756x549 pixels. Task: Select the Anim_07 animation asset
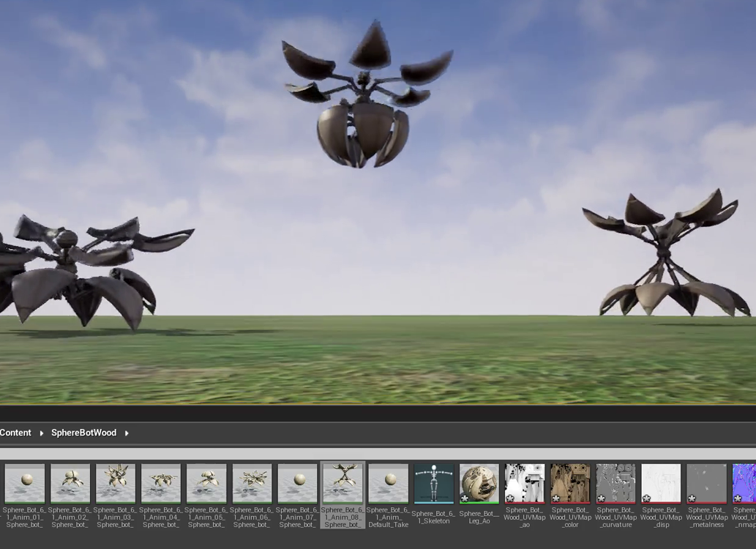(x=297, y=483)
